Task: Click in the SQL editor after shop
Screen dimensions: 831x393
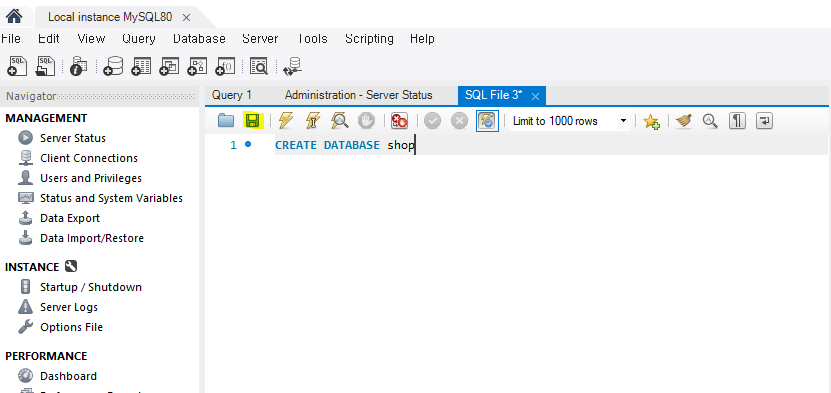Action: pyautogui.click(x=416, y=145)
